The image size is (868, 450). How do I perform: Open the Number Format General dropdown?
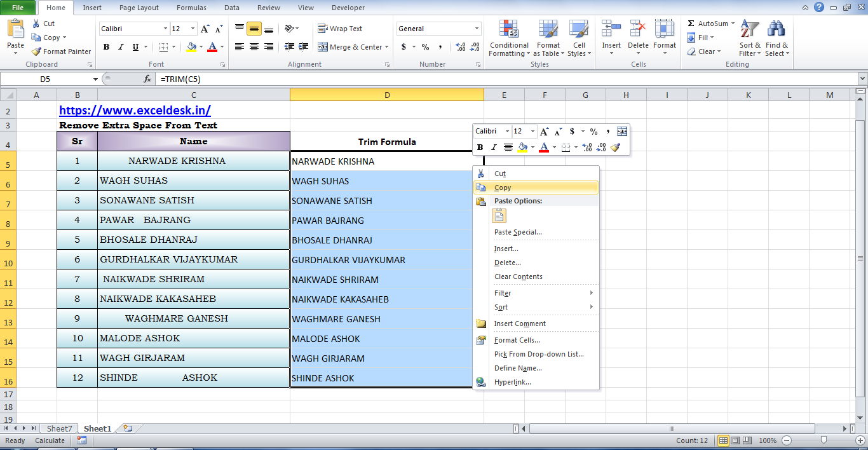(x=477, y=29)
